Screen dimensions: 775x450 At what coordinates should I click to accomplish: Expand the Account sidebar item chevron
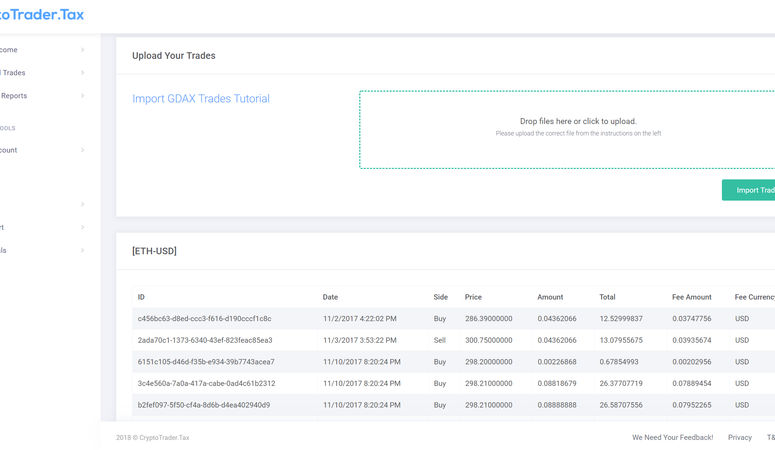(83, 150)
